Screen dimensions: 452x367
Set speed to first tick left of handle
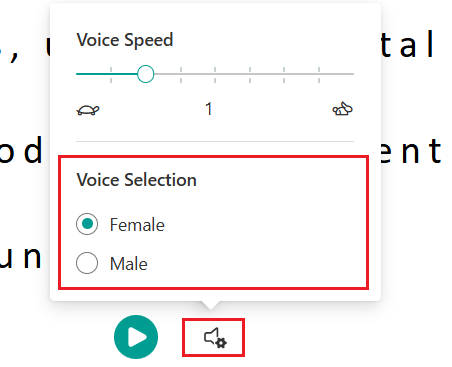111,74
